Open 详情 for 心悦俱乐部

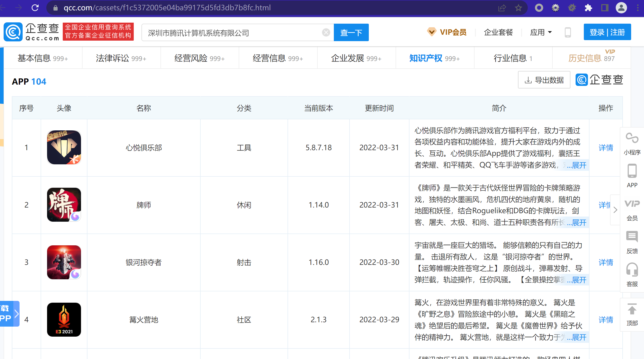[x=606, y=148]
